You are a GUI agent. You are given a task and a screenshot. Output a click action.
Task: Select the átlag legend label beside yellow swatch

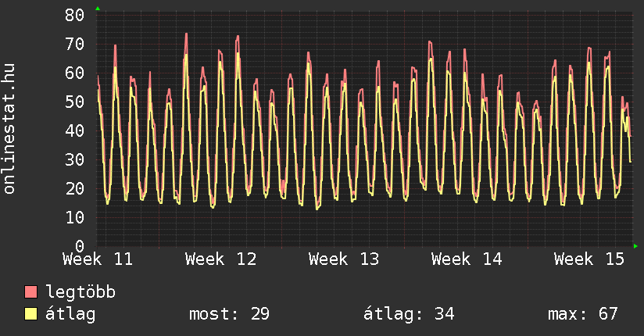70,314
